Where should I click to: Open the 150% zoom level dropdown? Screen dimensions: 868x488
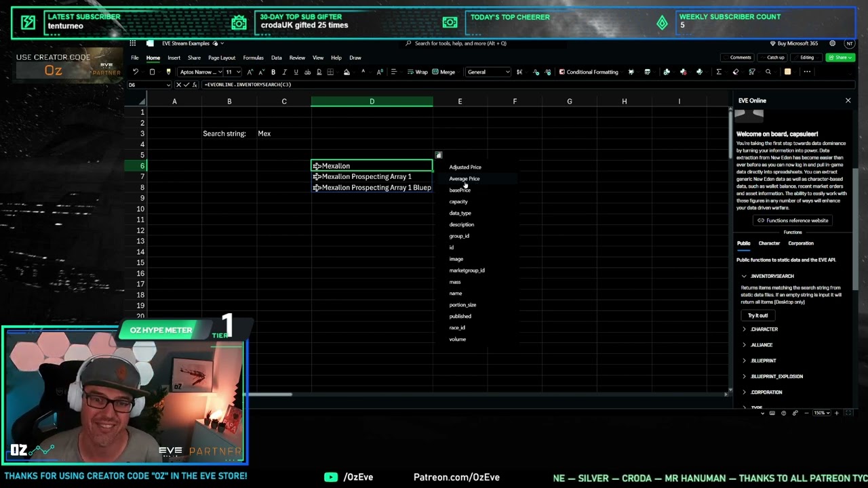[x=822, y=413]
